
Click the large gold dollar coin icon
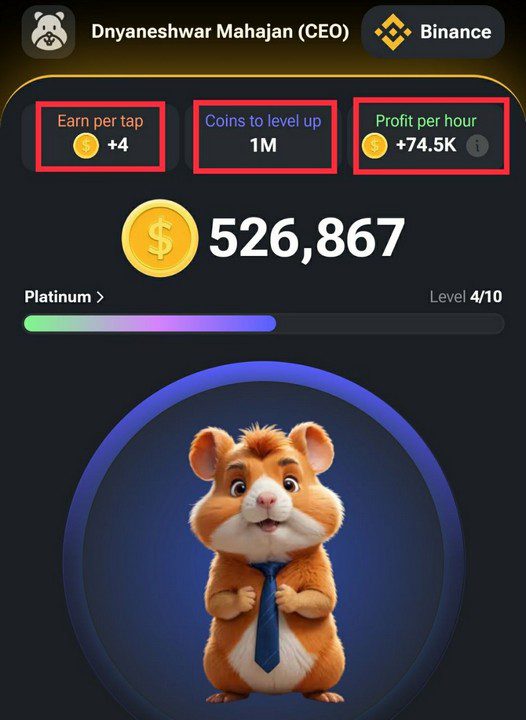[x=160, y=238]
